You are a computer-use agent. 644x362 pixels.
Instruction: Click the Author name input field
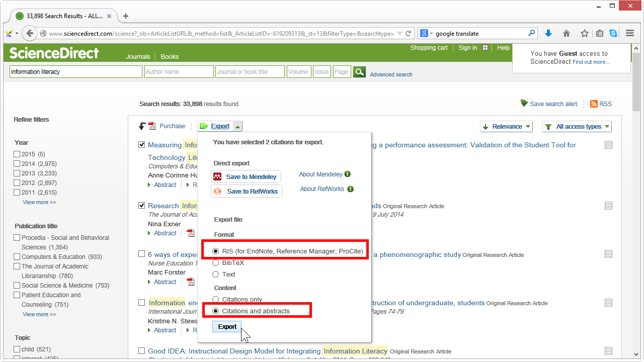(x=179, y=72)
